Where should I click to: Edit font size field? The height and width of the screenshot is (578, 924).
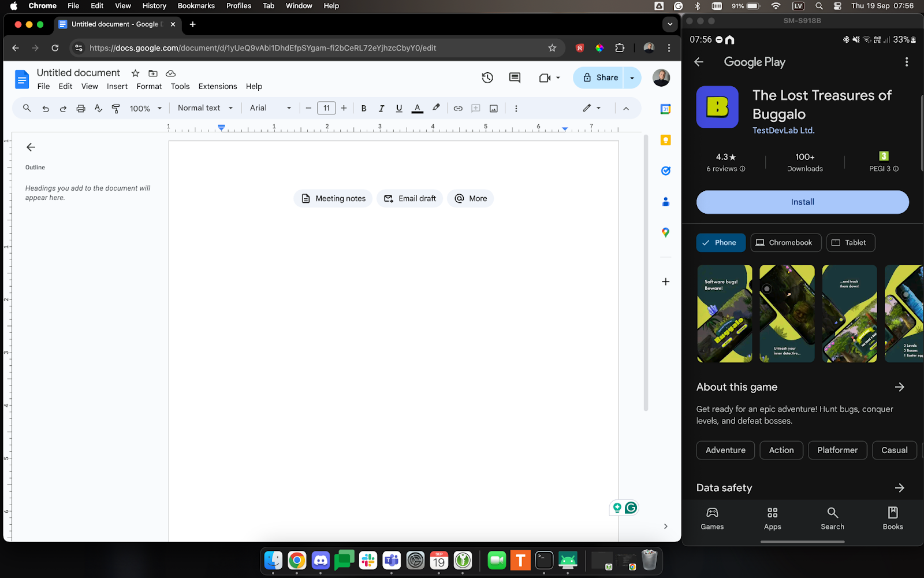326,108
